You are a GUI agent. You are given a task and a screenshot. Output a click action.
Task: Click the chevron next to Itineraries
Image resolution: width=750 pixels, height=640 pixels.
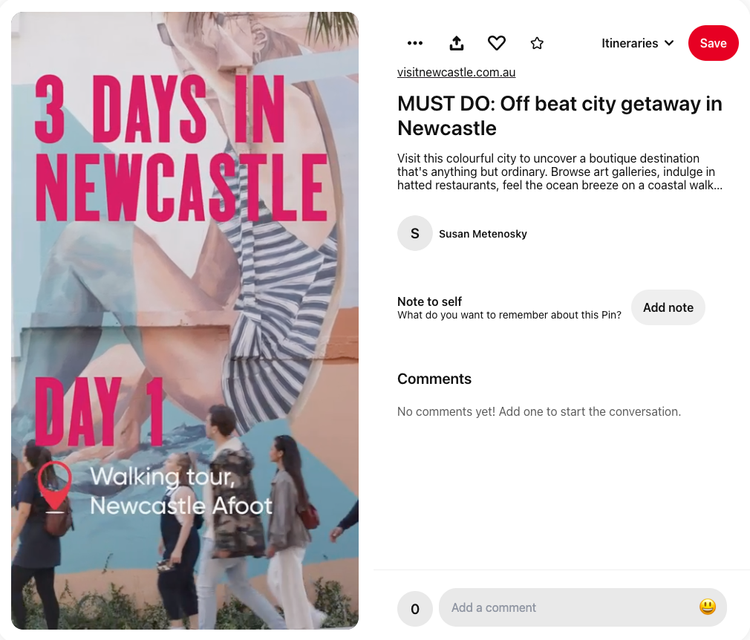pyautogui.click(x=669, y=43)
